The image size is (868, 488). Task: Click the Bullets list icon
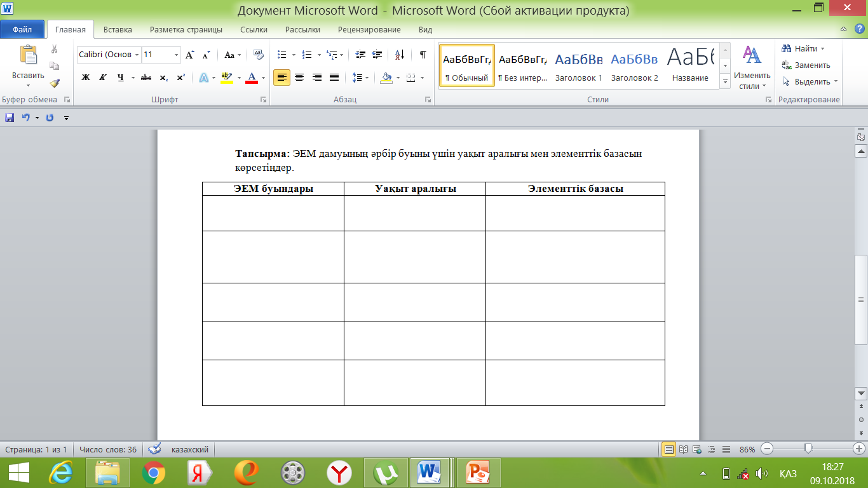(282, 55)
